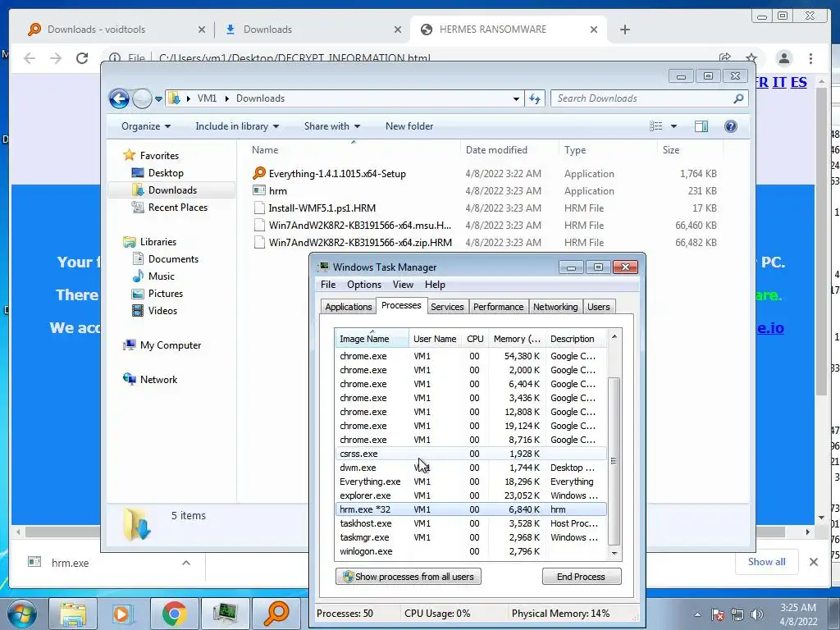The height and width of the screenshot is (630, 840).
Task: Bookmark page with Chrome star icon
Action: click(x=751, y=58)
